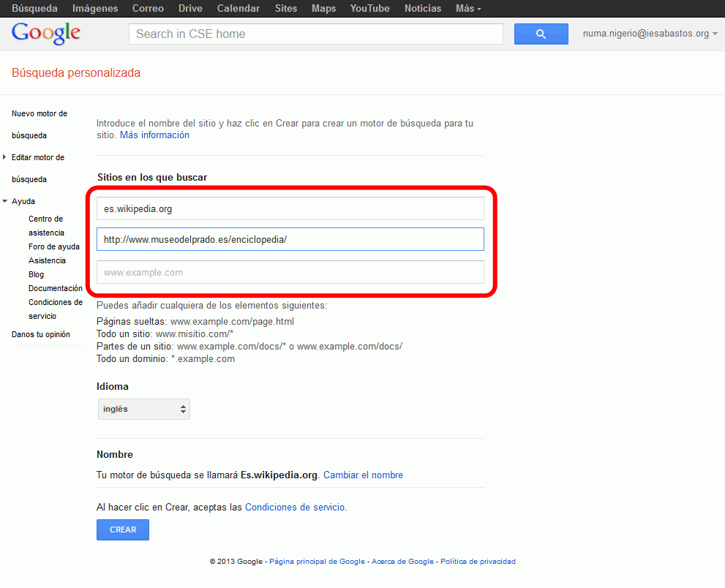Viewport: 725px width, 588px height.
Task: Open Condiciones de servicio in sidebar
Action: (56, 309)
